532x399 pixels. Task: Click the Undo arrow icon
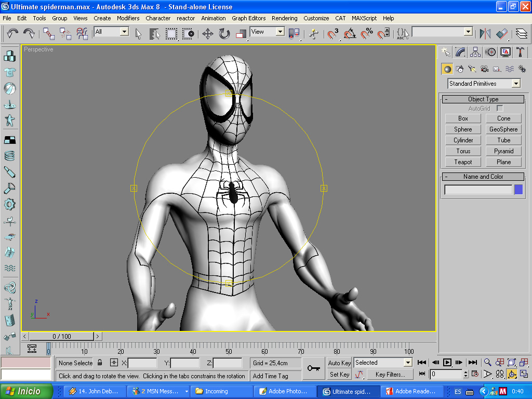(x=12, y=34)
